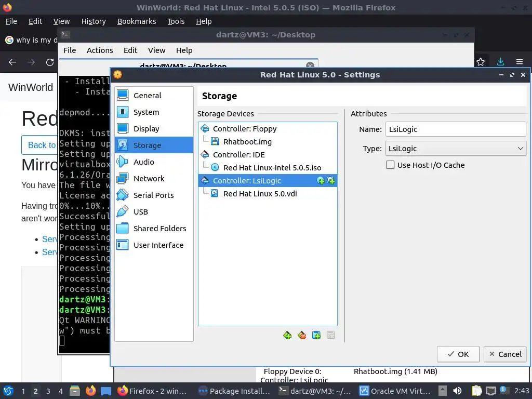Open the User Interface settings category

click(154, 245)
